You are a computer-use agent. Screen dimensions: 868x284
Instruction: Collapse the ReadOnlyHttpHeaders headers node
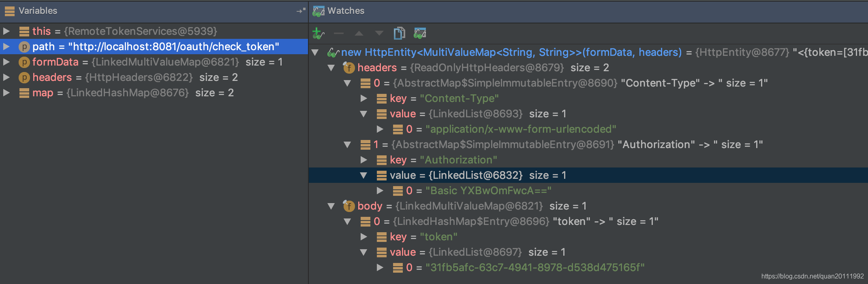point(331,68)
